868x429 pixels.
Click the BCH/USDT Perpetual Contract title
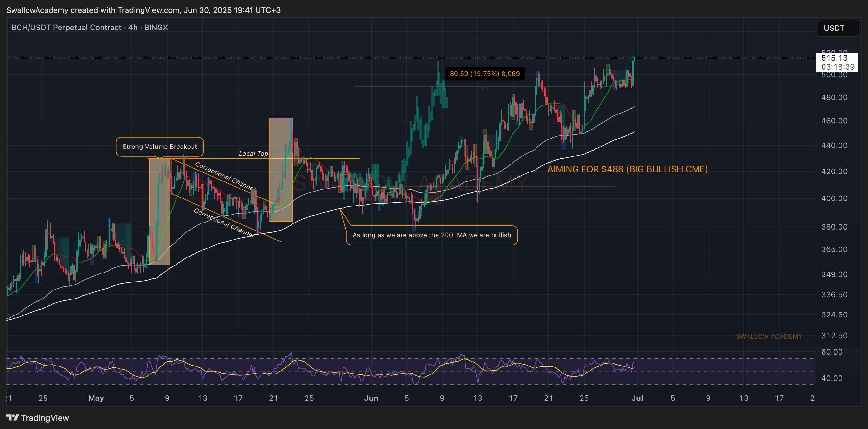(90, 27)
